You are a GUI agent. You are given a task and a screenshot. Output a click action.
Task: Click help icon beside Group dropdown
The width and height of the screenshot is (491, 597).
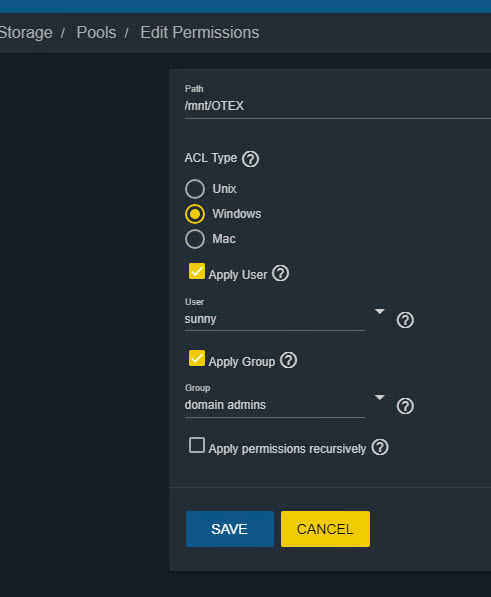click(405, 406)
